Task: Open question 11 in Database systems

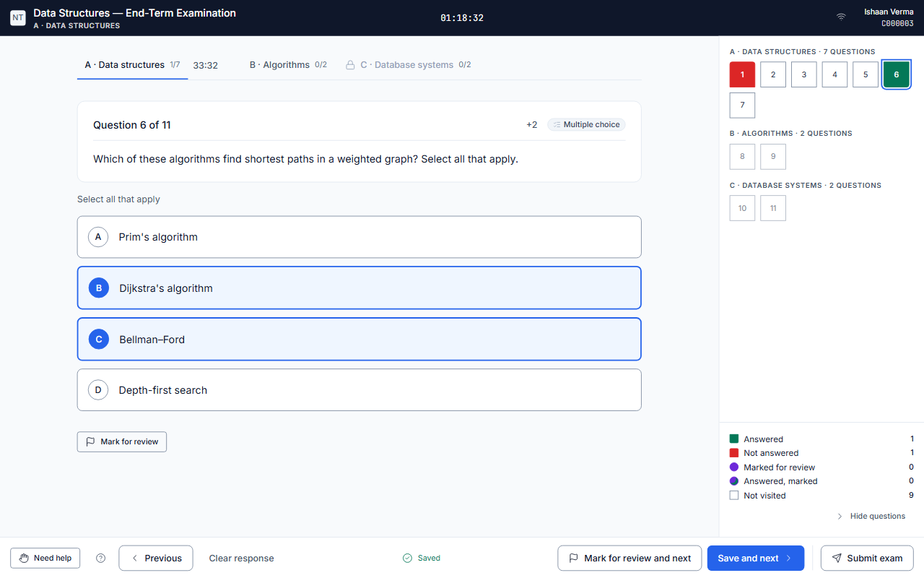Action: tap(773, 208)
